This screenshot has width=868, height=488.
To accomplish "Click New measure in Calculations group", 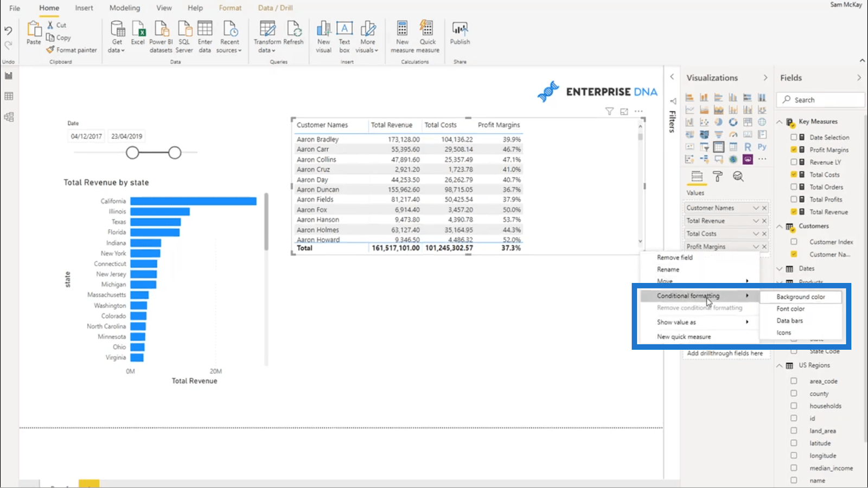I will click(x=403, y=37).
